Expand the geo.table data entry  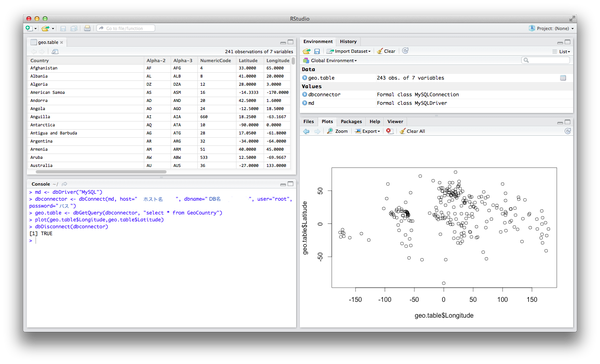tap(305, 78)
